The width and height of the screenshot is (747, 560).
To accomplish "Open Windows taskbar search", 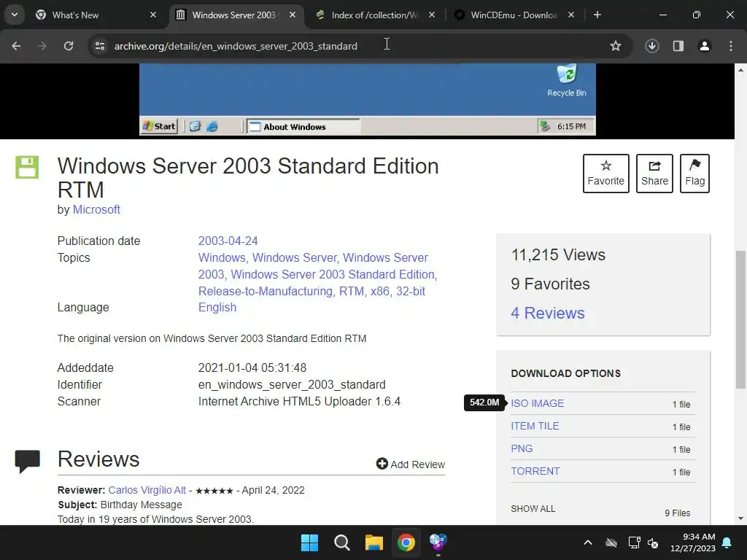I will [341, 542].
